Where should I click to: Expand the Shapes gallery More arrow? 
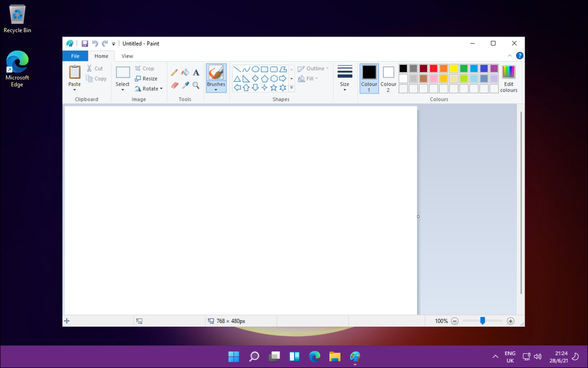tap(291, 87)
